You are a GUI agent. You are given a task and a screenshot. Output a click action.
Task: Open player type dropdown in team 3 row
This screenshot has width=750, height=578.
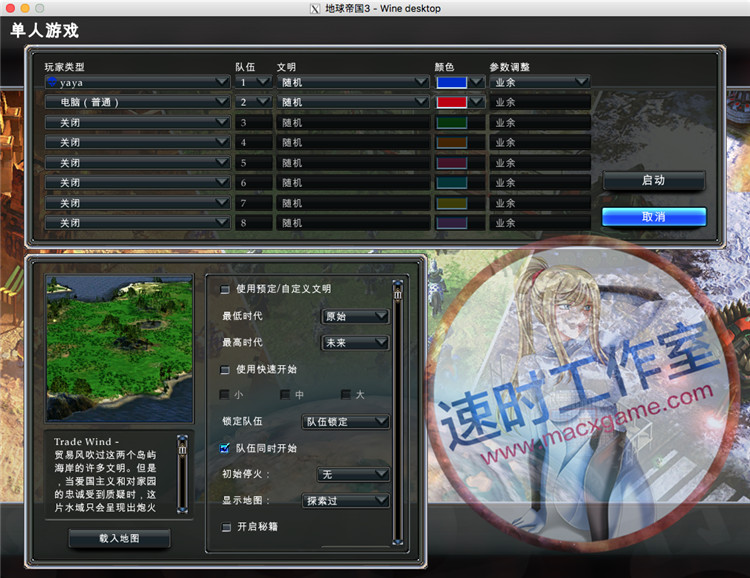[x=138, y=122]
